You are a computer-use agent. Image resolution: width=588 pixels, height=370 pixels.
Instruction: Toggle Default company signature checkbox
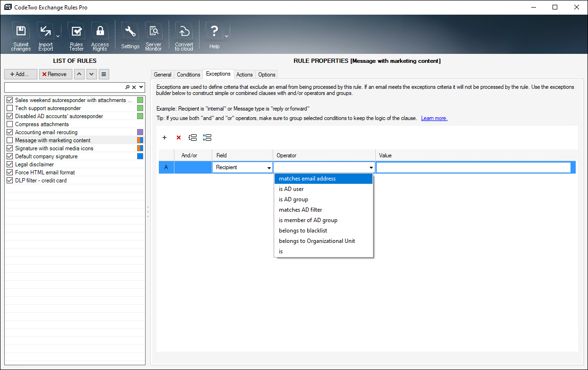click(x=10, y=156)
